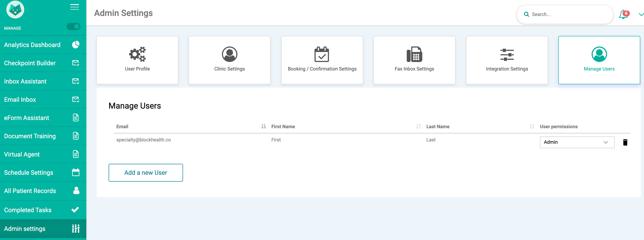Focus the Search field in the header
Viewport: 644px width, 240px height.
565,15
